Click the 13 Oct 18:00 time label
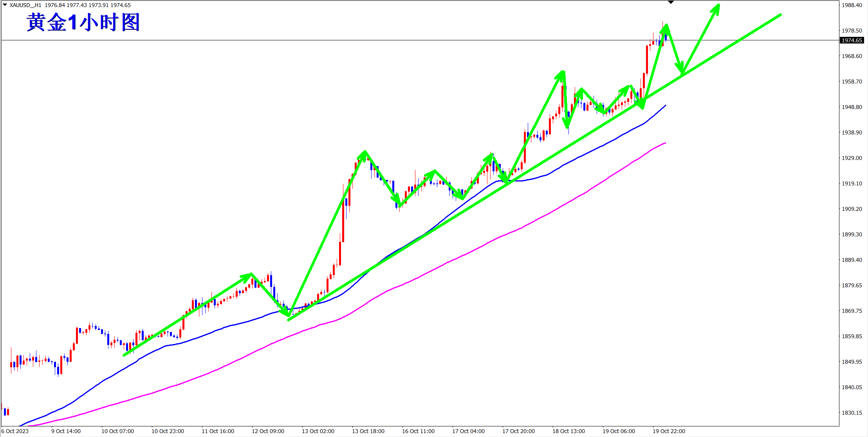Screen dimensions: 868x437 tap(368, 431)
